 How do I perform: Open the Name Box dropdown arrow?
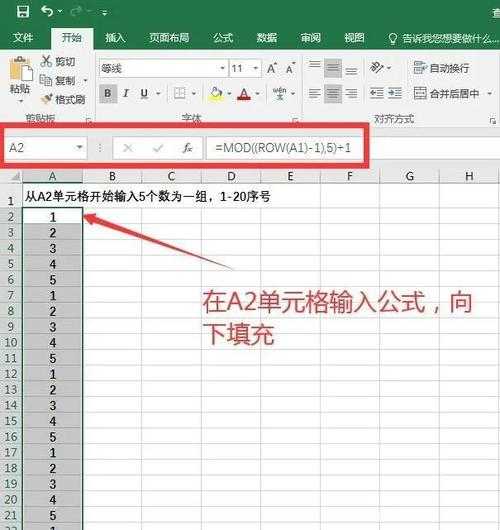pos(79,148)
